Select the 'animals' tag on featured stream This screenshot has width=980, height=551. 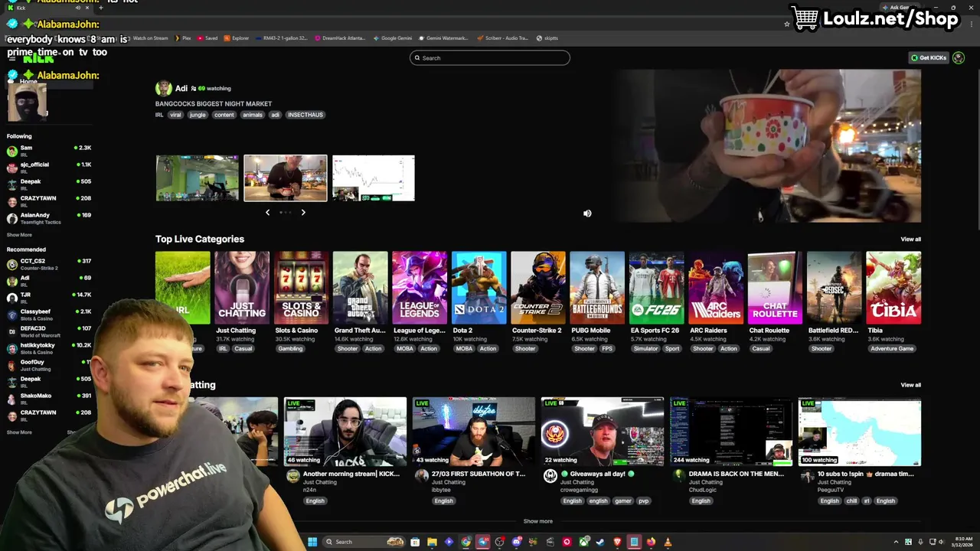pyautogui.click(x=253, y=115)
